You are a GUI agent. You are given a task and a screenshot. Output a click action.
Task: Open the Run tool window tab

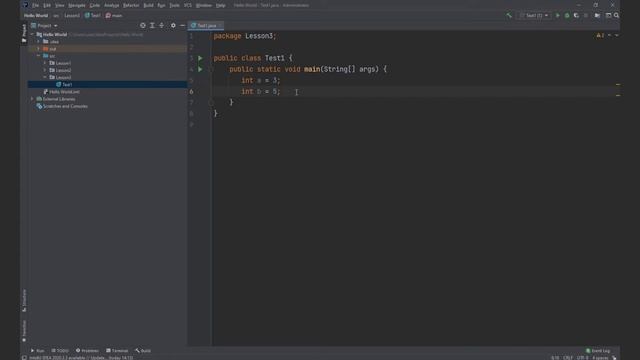click(x=38, y=351)
